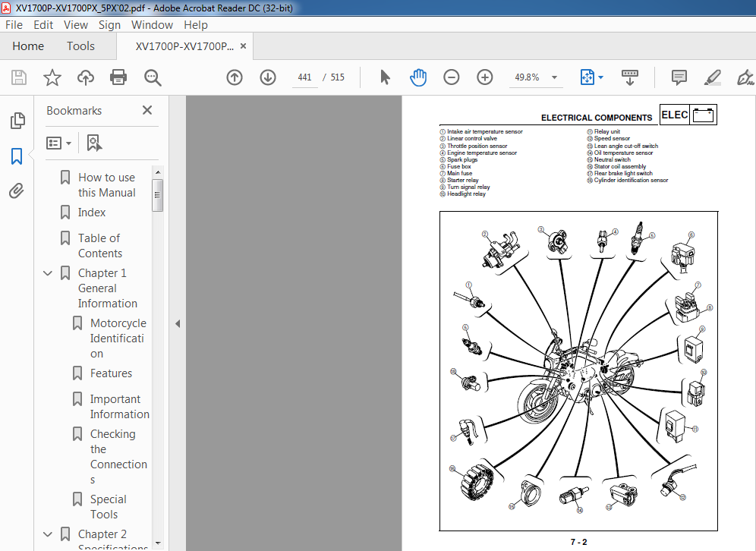Switch to the Tools tab
This screenshot has width=756, height=551.
pos(80,46)
